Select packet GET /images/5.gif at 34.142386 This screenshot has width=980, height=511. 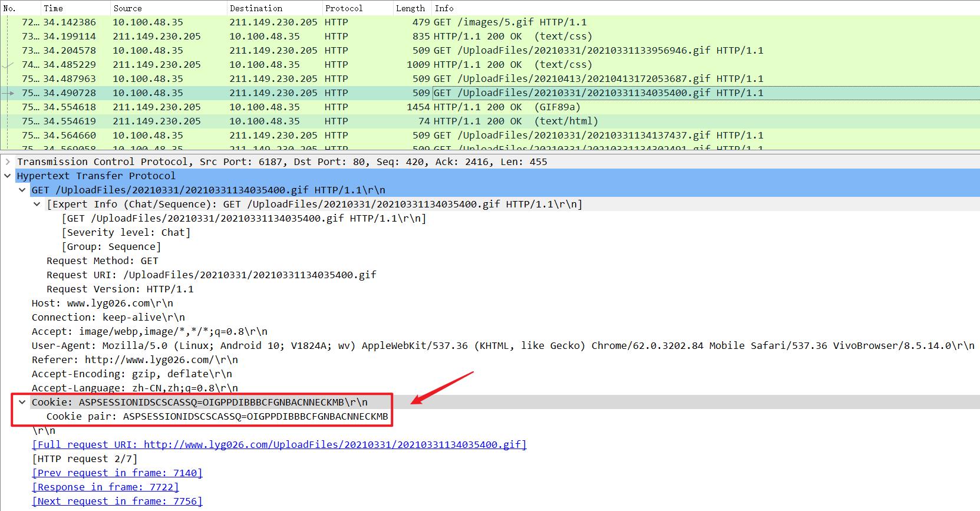click(490, 22)
